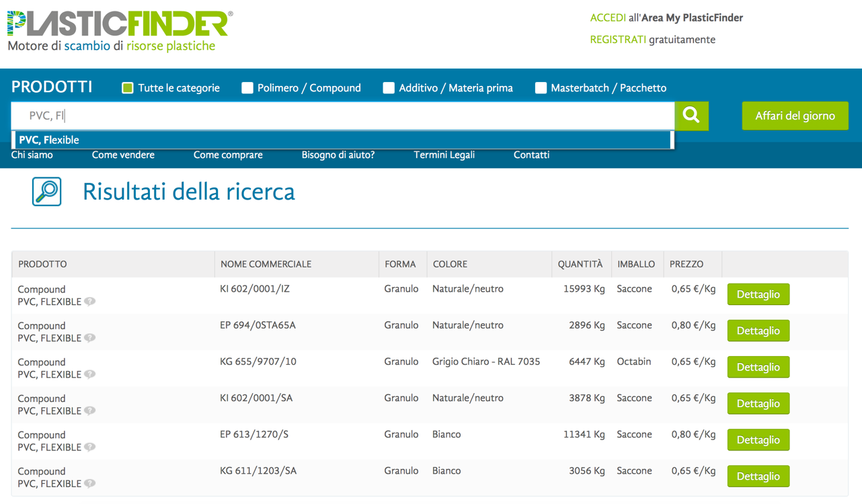Screen dimensions: 862x504
Task: Open Dettaglio for EP 694/0STA65A
Action: point(758,331)
